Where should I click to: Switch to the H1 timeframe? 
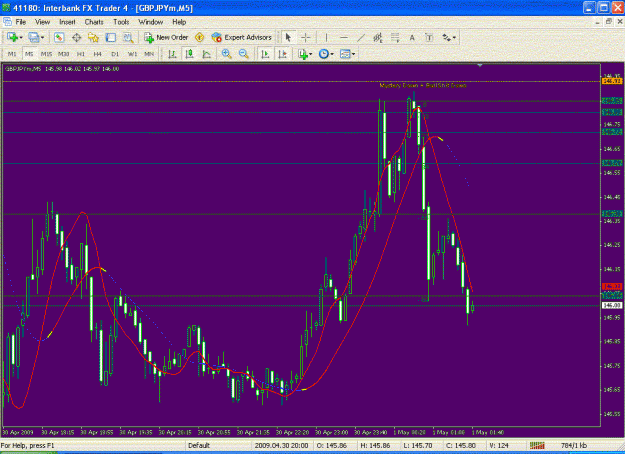click(81, 54)
